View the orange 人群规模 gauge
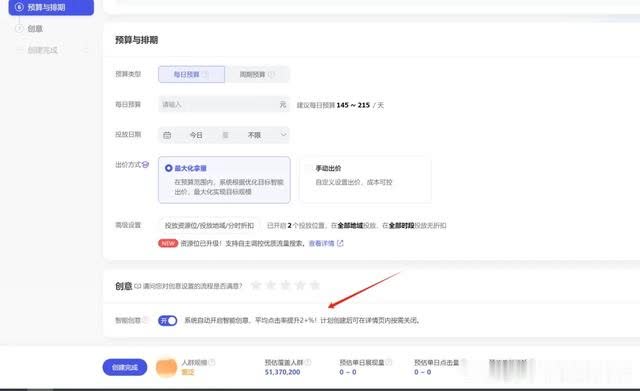The image size is (640, 391). point(167,367)
